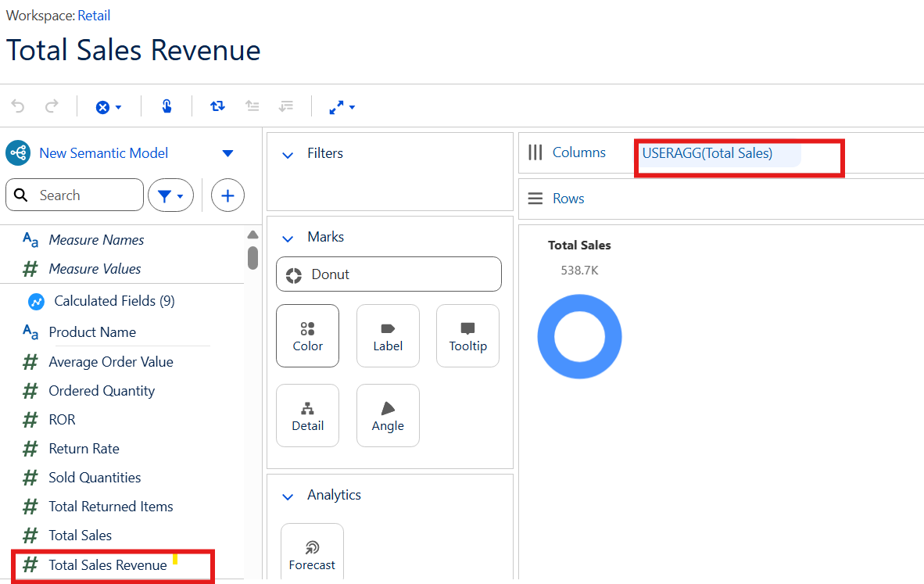The height and width of the screenshot is (584, 924).
Task: Expand the New Semantic Model dropdown arrow
Action: tap(227, 153)
